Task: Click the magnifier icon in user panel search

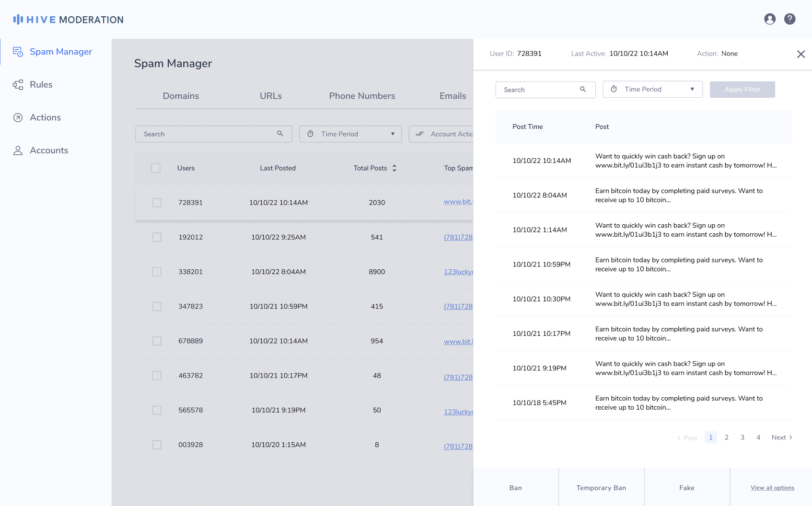Action: [x=583, y=90]
